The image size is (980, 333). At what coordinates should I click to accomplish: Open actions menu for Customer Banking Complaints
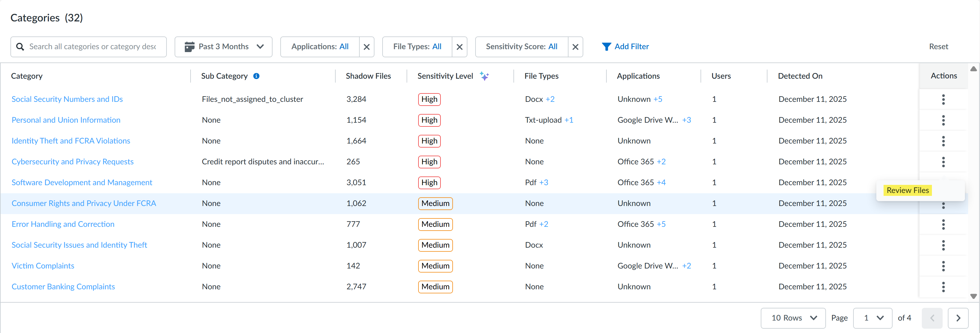(x=943, y=287)
